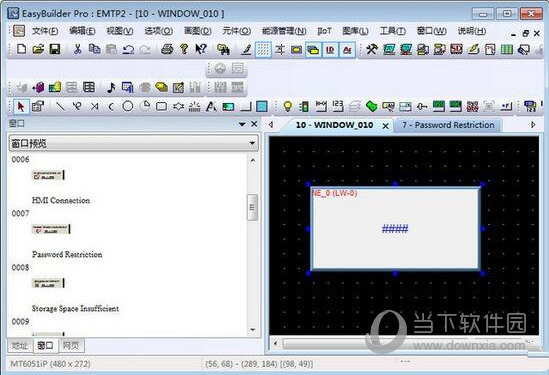The image size is (549, 375).
Task: Open the 编辑(E) menu
Action: click(82, 31)
